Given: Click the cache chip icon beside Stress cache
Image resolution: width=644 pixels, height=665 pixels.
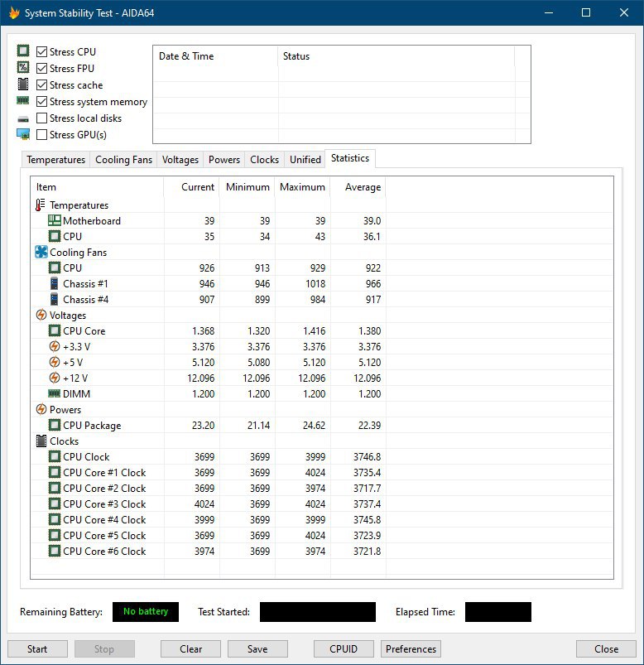Looking at the screenshot, I should click(23, 84).
